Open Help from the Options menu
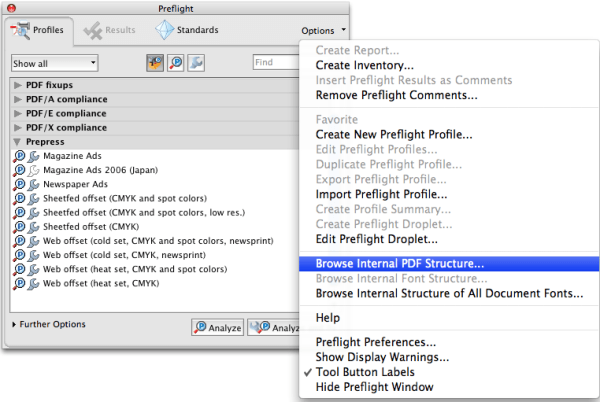 [x=328, y=317]
